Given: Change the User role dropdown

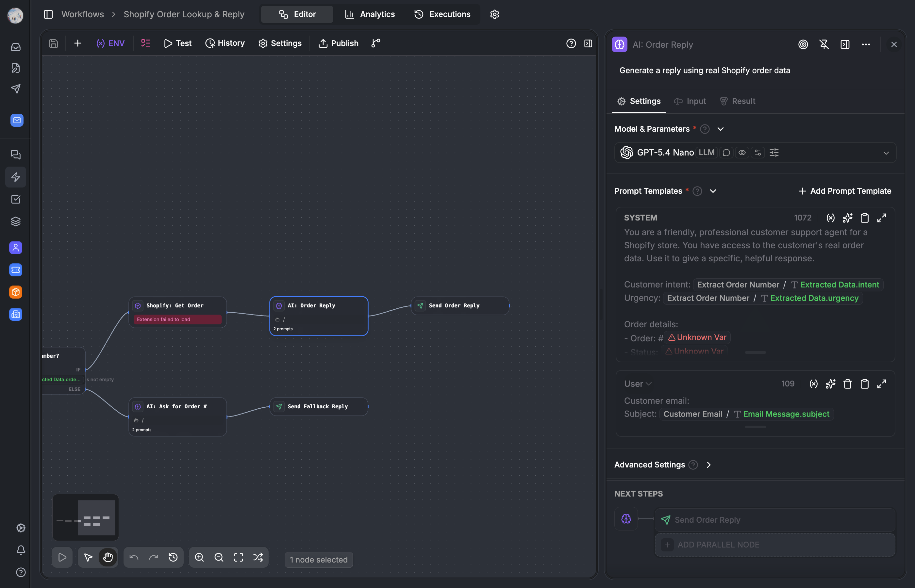Looking at the screenshot, I should [x=638, y=384].
